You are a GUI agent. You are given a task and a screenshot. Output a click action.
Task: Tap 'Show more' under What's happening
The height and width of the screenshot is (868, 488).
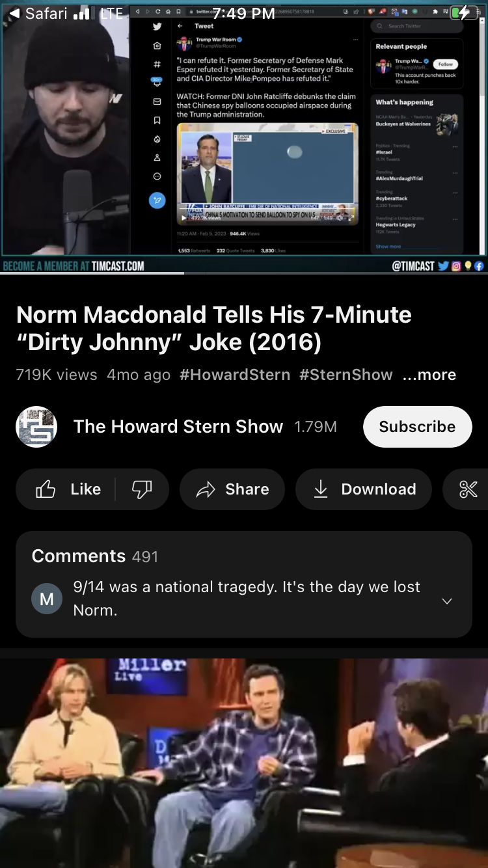[388, 247]
